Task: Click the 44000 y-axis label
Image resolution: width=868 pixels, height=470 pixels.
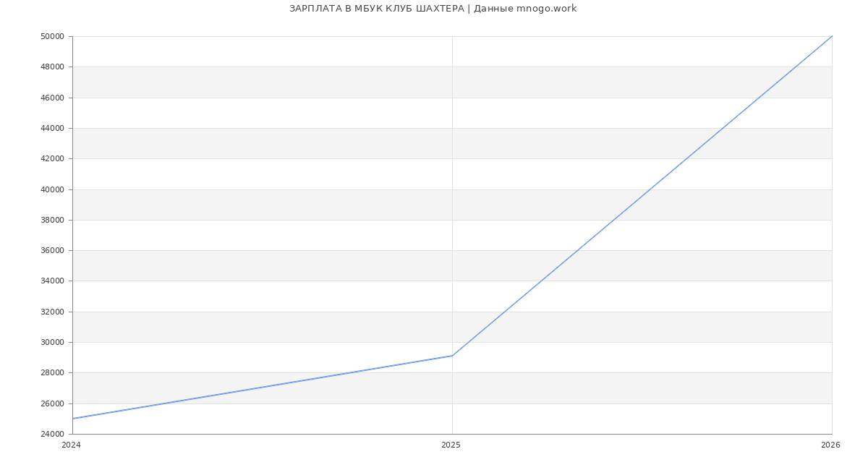Action: [53, 128]
